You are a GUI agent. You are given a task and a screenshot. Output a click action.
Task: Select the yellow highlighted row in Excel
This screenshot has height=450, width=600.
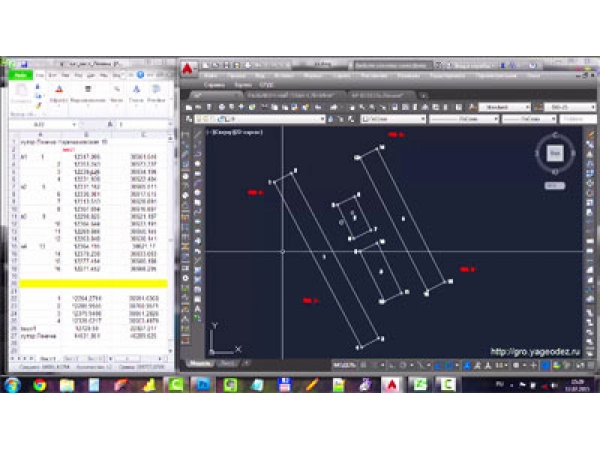pyautogui.click(x=90, y=283)
